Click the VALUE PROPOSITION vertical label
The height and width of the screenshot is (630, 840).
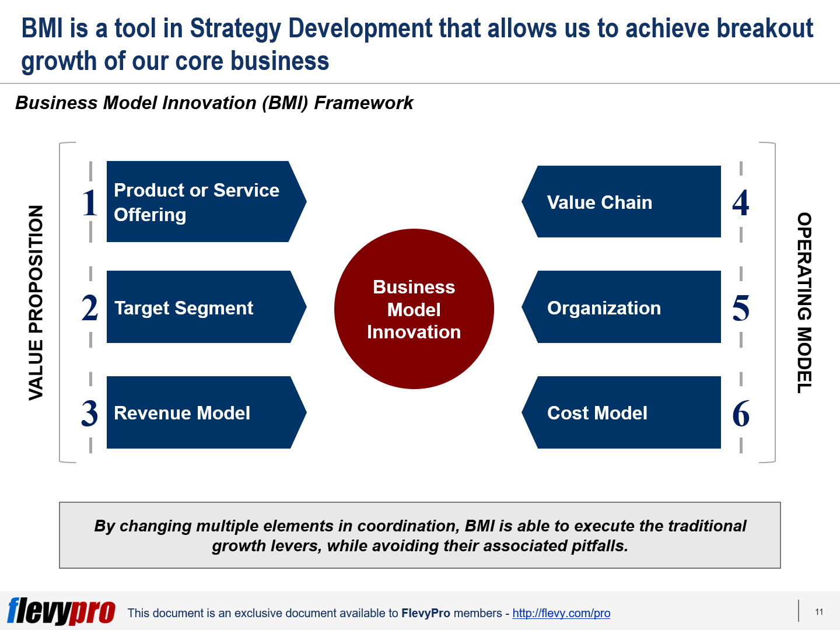(x=36, y=303)
